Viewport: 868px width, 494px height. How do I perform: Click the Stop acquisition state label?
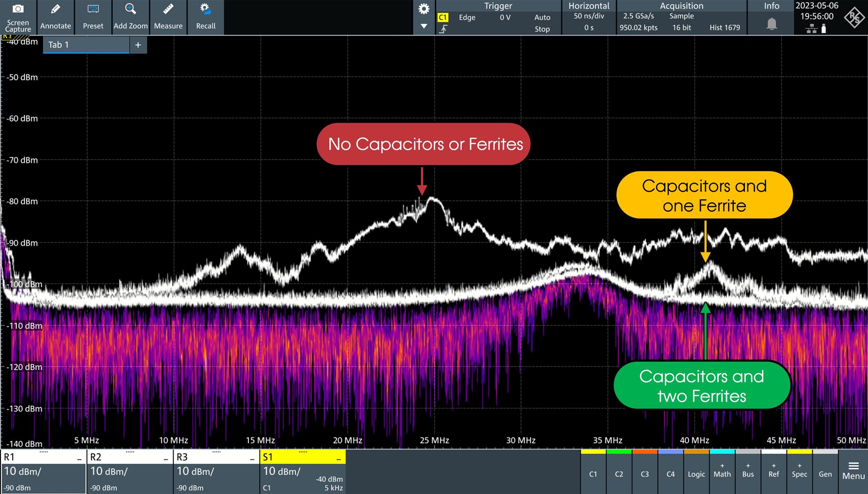coord(542,29)
